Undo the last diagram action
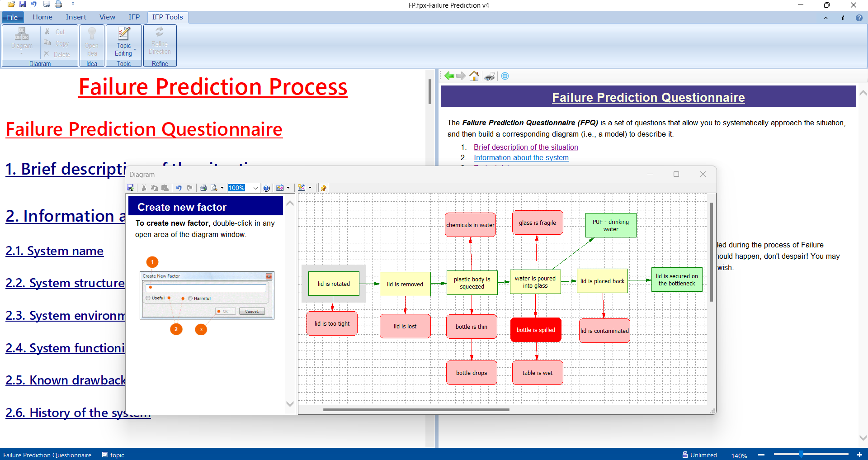This screenshot has width=868, height=460. [x=179, y=188]
